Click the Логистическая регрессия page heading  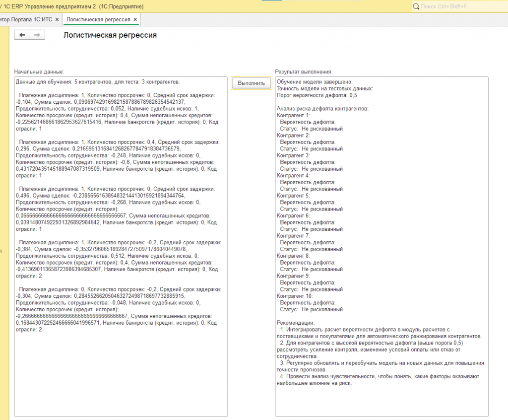pyautogui.click(x=110, y=35)
